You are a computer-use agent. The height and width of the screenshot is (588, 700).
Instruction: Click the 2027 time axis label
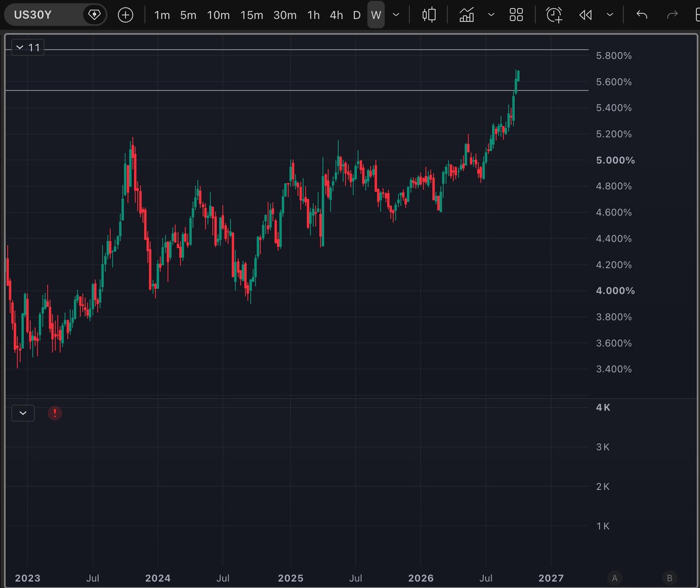(551, 578)
